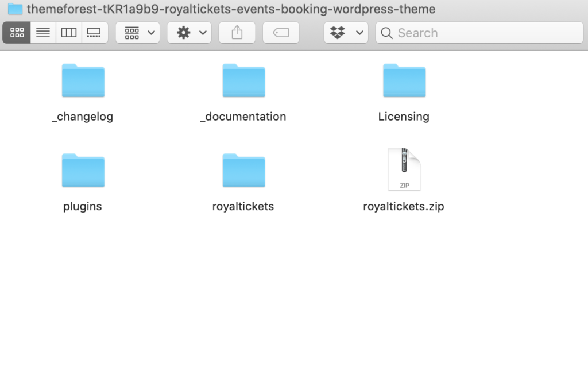Click the Edit Tags button
The width and height of the screenshot is (588, 390).
(281, 33)
